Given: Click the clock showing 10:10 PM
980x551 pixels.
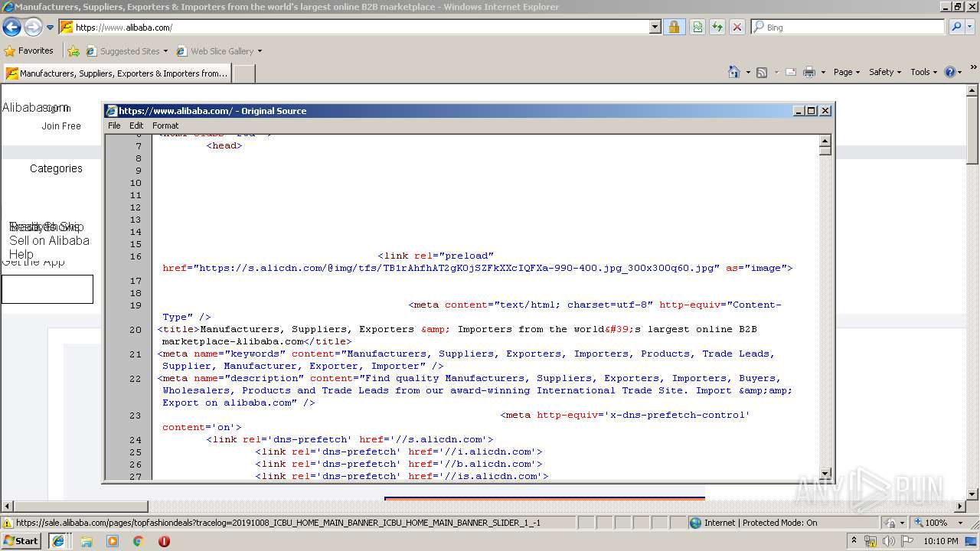Looking at the screenshot, I should [940, 541].
